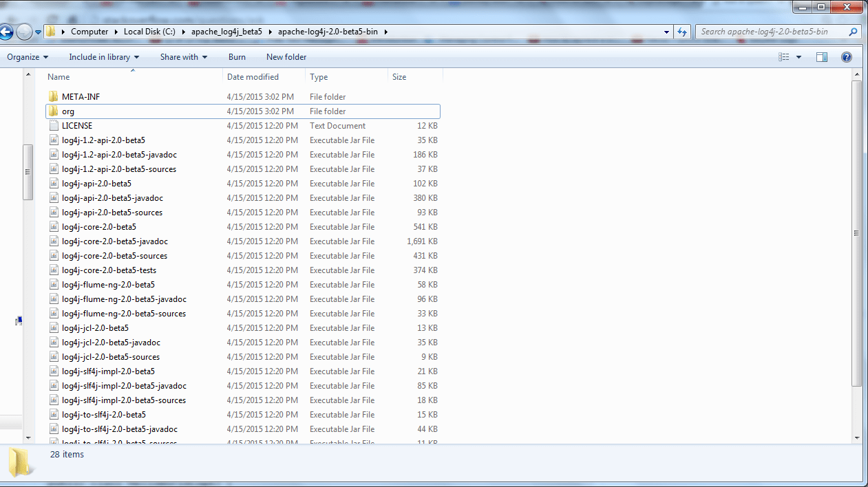Select log4j-flume-ng-2.0-beta5-sources file name
Viewport: 868px width, 487px height.
(124, 314)
